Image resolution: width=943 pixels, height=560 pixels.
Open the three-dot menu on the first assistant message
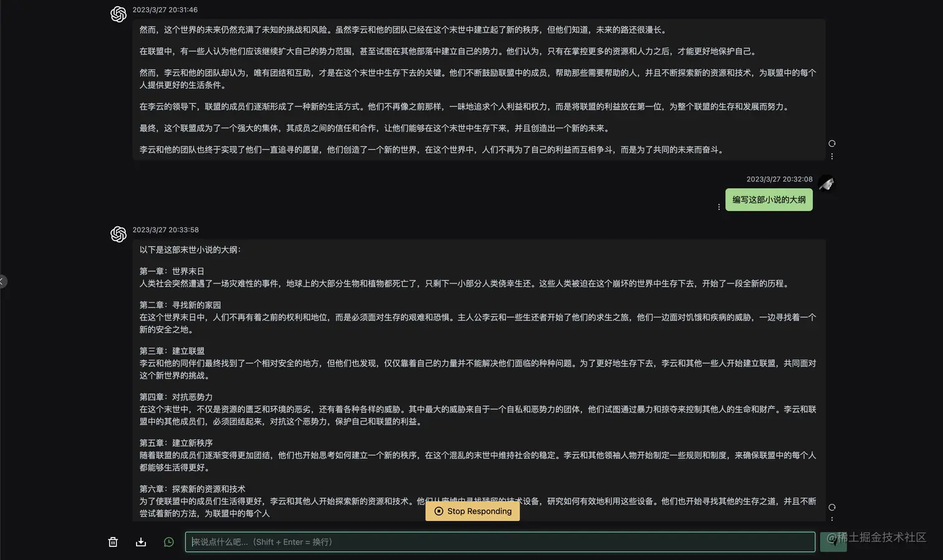tap(832, 157)
